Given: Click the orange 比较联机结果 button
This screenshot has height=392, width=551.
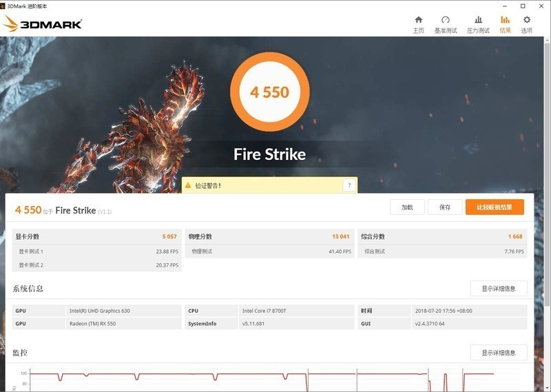Looking at the screenshot, I should [495, 207].
